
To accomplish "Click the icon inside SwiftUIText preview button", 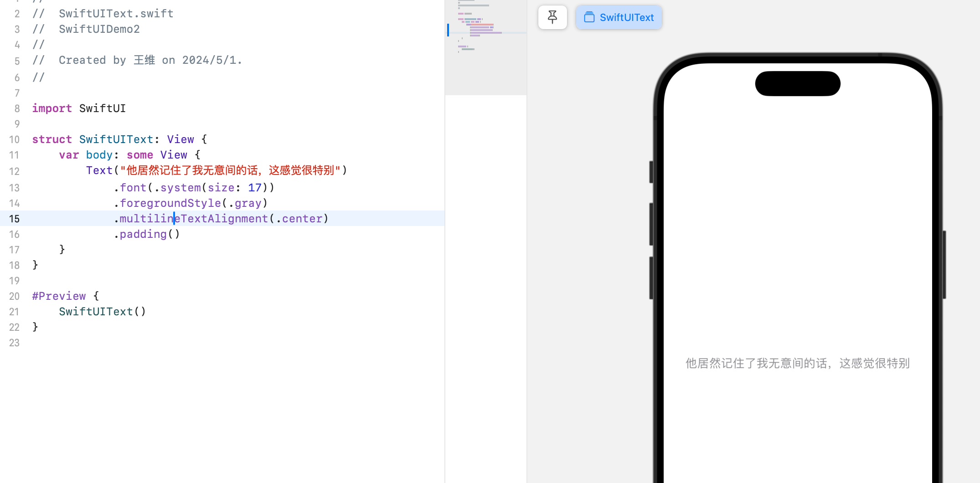I will (x=589, y=17).
